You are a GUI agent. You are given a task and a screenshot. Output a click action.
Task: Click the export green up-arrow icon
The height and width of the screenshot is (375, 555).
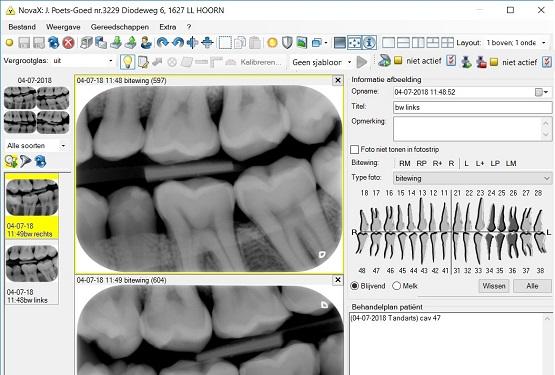coord(131,43)
